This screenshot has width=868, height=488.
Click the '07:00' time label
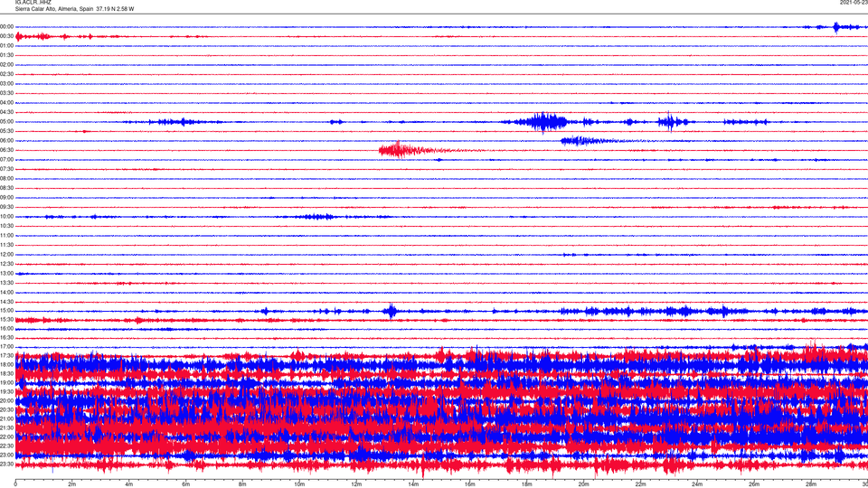point(6,159)
